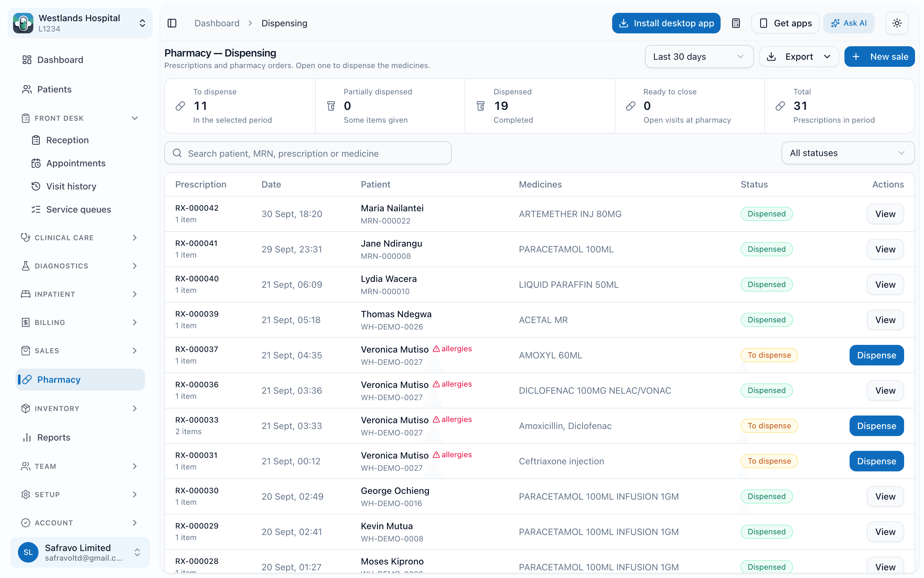Switch theme with the sun icon
Image resolution: width=924 pixels, height=578 pixels.
(x=897, y=23)
